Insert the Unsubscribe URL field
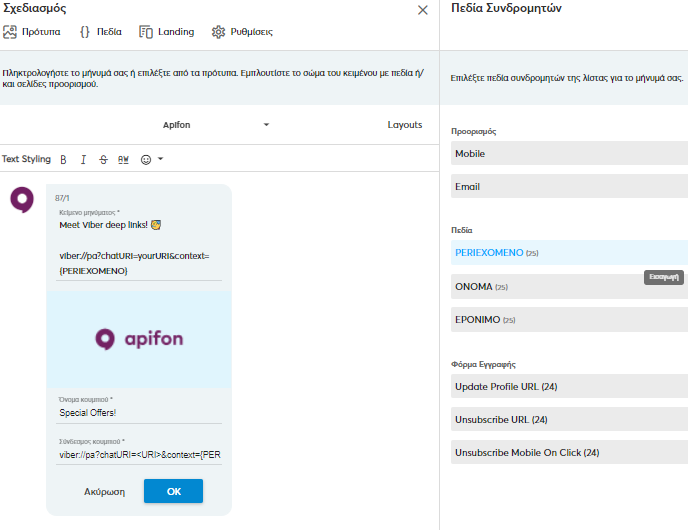The image size is (688, 530). point(569,419)
